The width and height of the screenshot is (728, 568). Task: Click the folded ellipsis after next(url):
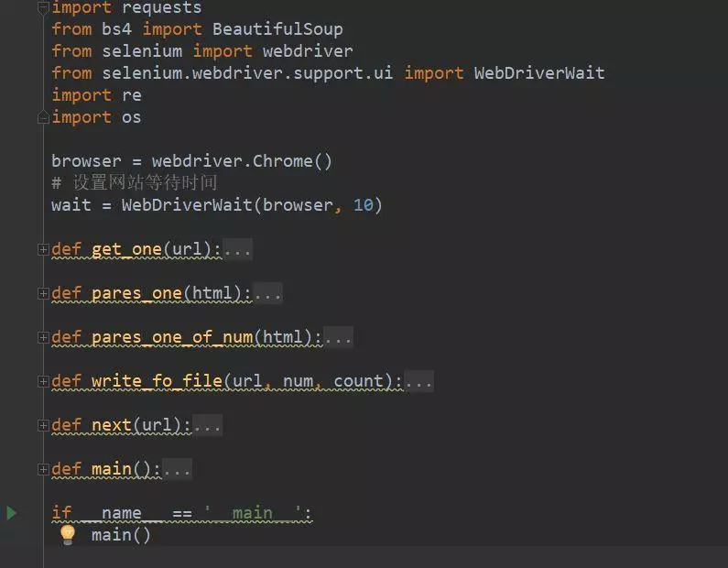(207, 425)
